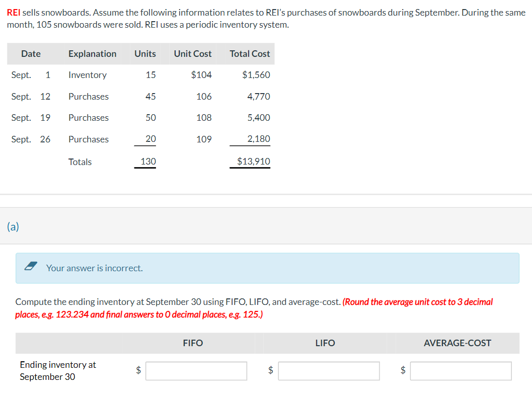Click the 109 unit cost cell
The height and width of the screenshot is (397, 532).
click(x=204, y=139)
